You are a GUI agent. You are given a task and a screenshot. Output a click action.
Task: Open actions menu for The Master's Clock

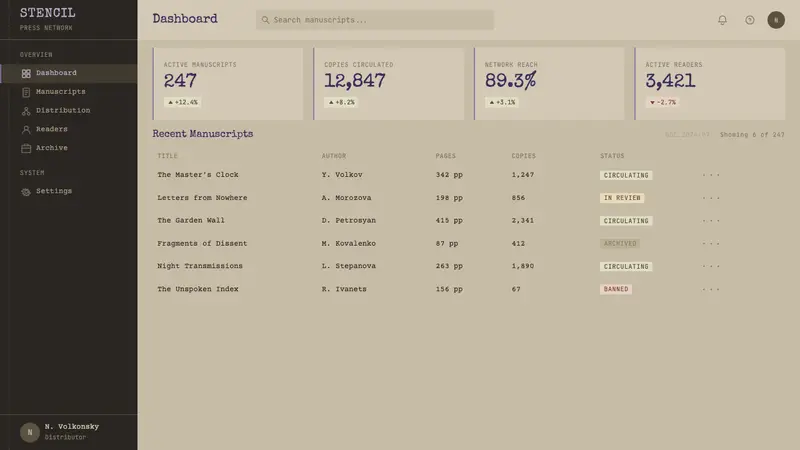click(711, 175)
